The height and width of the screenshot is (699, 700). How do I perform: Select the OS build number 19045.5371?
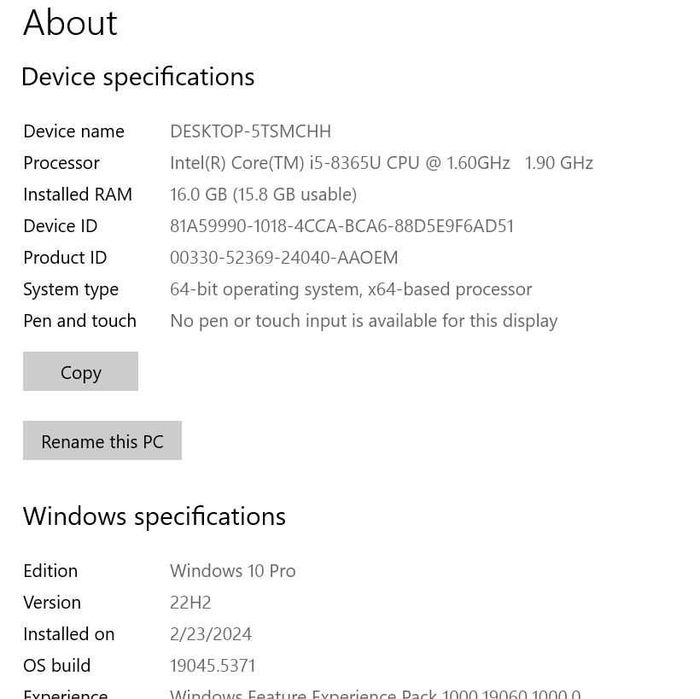click(x=212, y=665)
